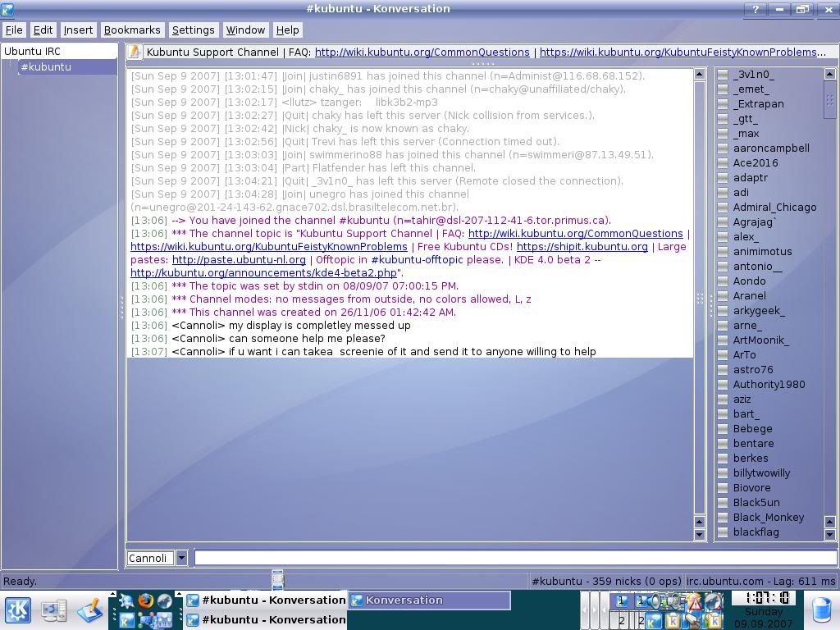Click the icon next to nick Biovore
The height and width of the screenshot is (630, 840).
[x=723, y=488]
